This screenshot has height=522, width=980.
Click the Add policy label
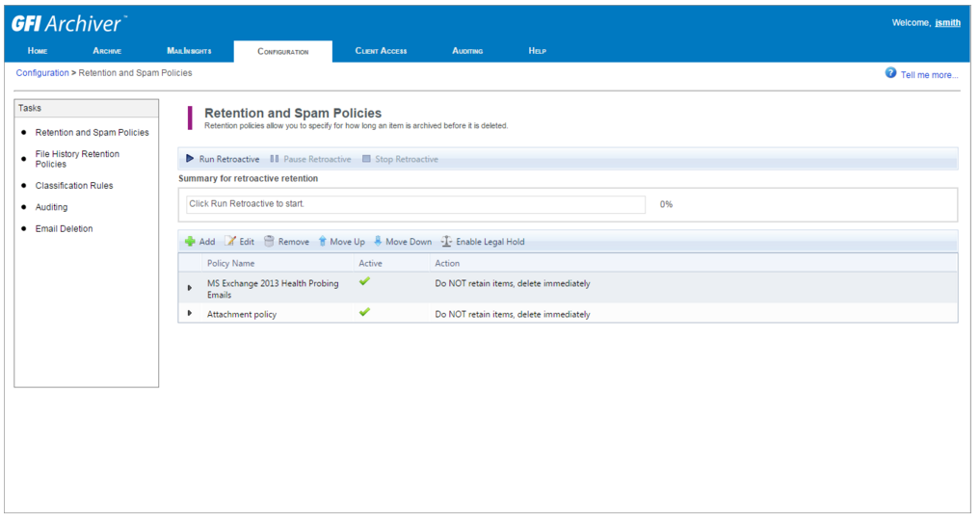point(207,242)
